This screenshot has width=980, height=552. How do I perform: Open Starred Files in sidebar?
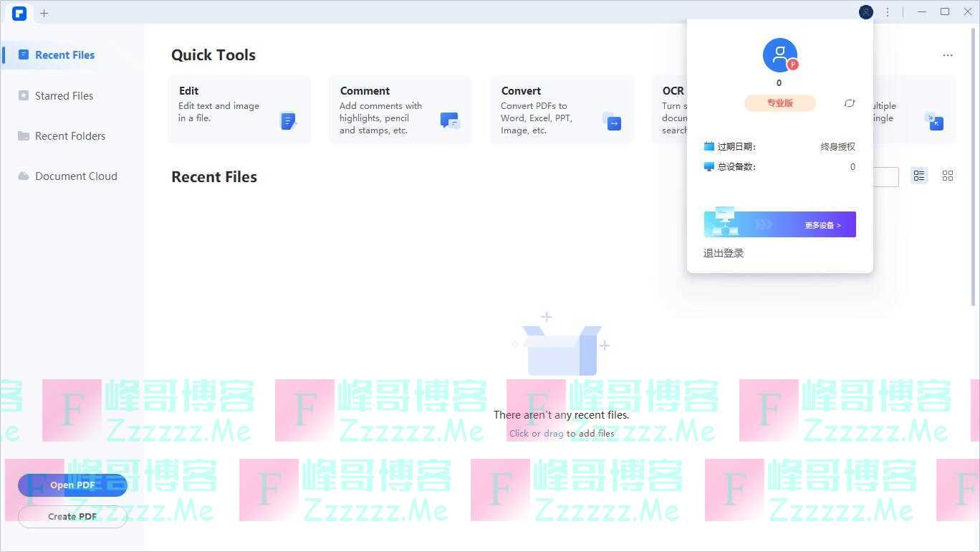64,96
